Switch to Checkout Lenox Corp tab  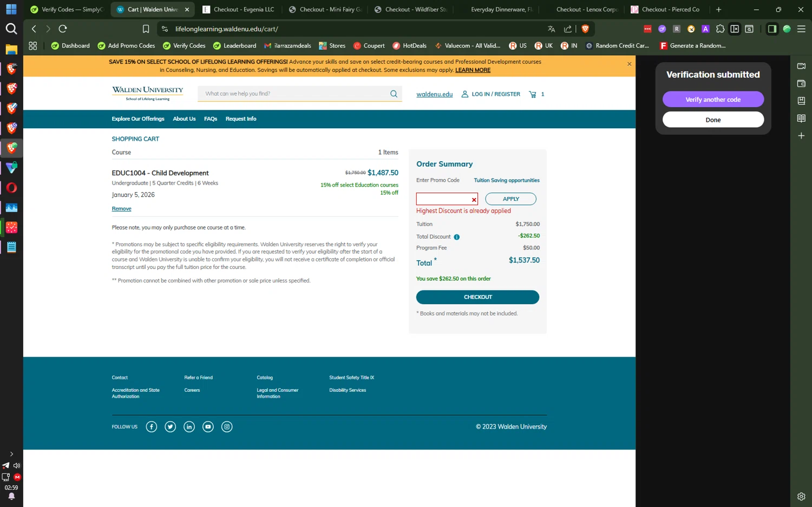(582, 9)
